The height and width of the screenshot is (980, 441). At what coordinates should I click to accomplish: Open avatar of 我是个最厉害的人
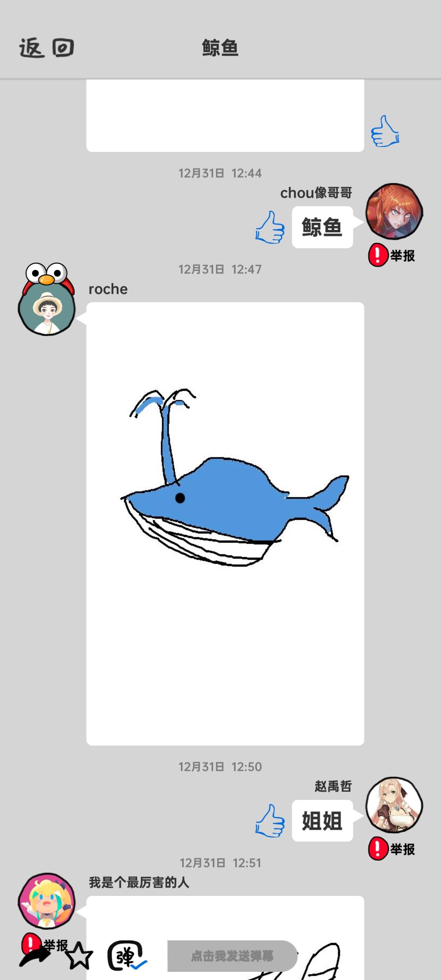(47, 902)
